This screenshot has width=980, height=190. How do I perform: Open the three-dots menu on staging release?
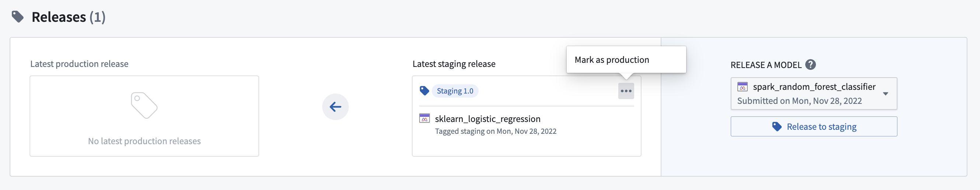tap(626, 91)
